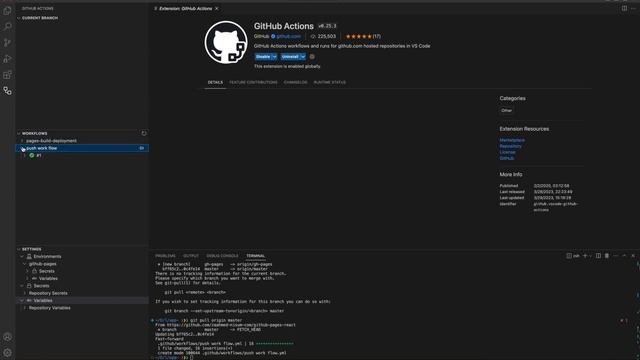Refresh the Workflows section
Image resolution: width=640 pixels, height=360 pixels.
click(144, 133)
